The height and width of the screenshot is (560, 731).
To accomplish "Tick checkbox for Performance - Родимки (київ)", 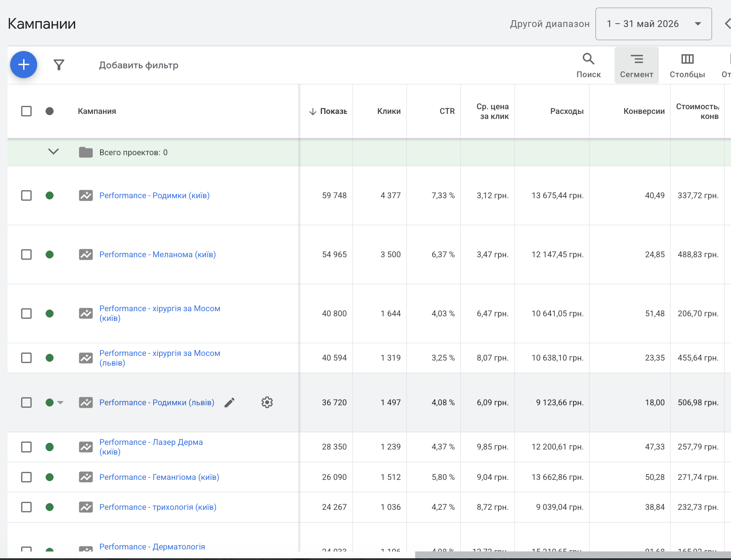I will tap(26, 195).
